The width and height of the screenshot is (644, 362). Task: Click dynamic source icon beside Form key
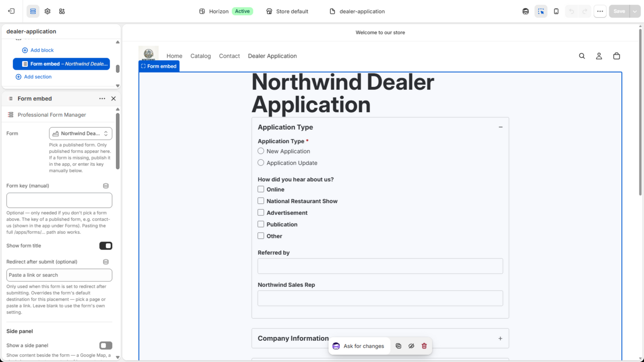pos(106,186)
